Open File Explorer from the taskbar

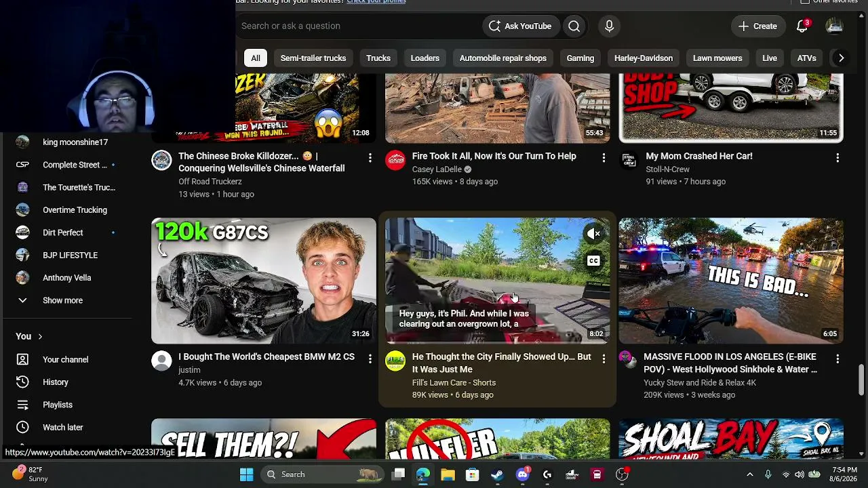click(448, 474)
